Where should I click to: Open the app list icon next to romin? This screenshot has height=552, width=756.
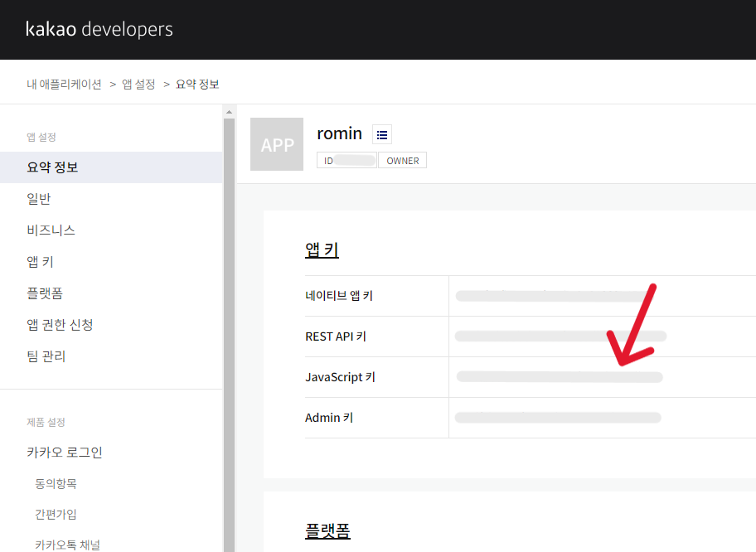(x=382, y=134)
